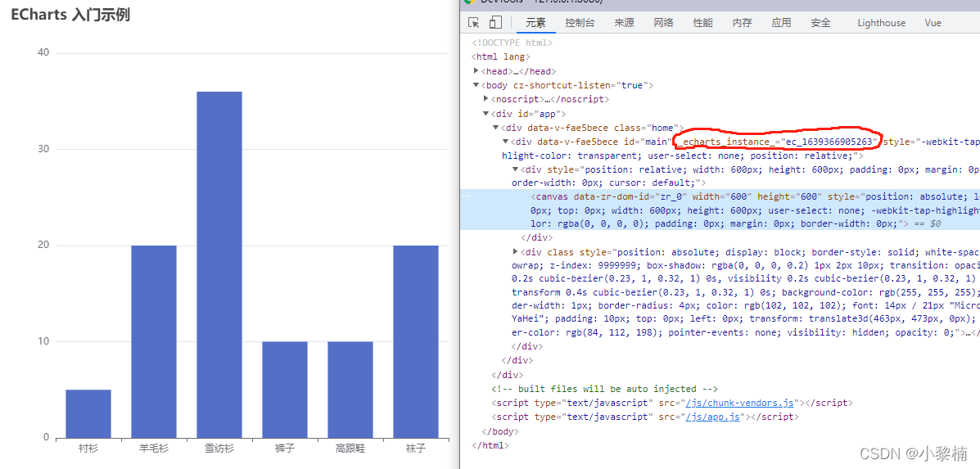This screenshot has width=980, height=469.
Task: Expand the head element node
Action: (476, 70)
